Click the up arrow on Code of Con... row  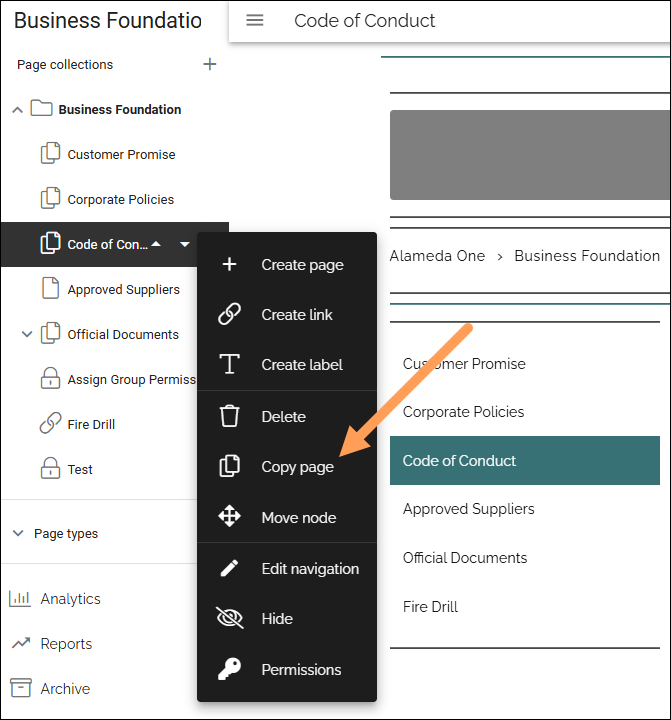156,243
